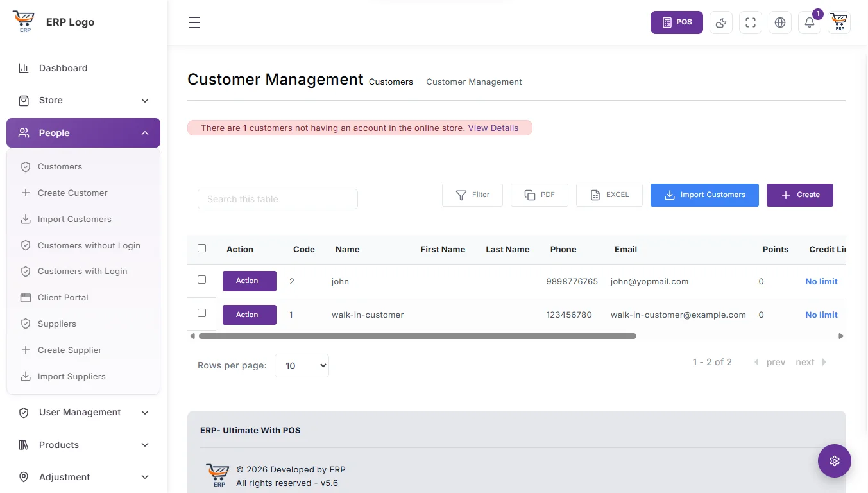Sort by the Phone column header
The width and height of the screenshot is (868, 493).
[x=563, y=249]
